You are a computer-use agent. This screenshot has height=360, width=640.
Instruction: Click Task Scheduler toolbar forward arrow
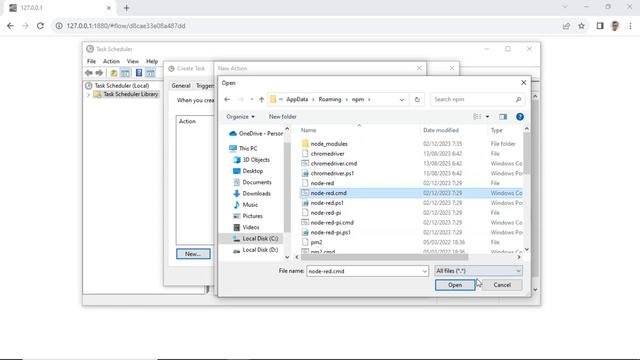coord(99,73)
